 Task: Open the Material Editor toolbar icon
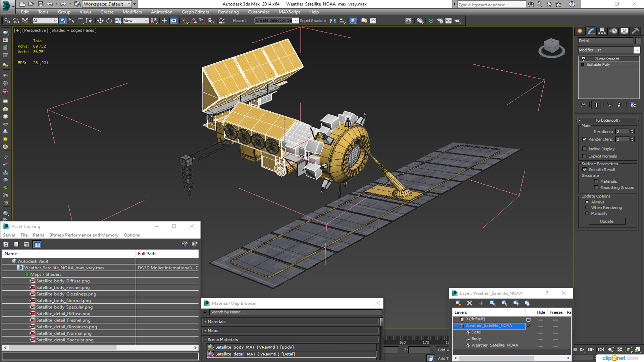[x=420, y=21]
